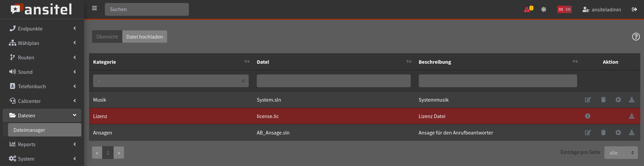The width and height of the screenshot is (644, 166).
Task: Open the Datei hochladen tab
Action: click(x=145, y=37)
